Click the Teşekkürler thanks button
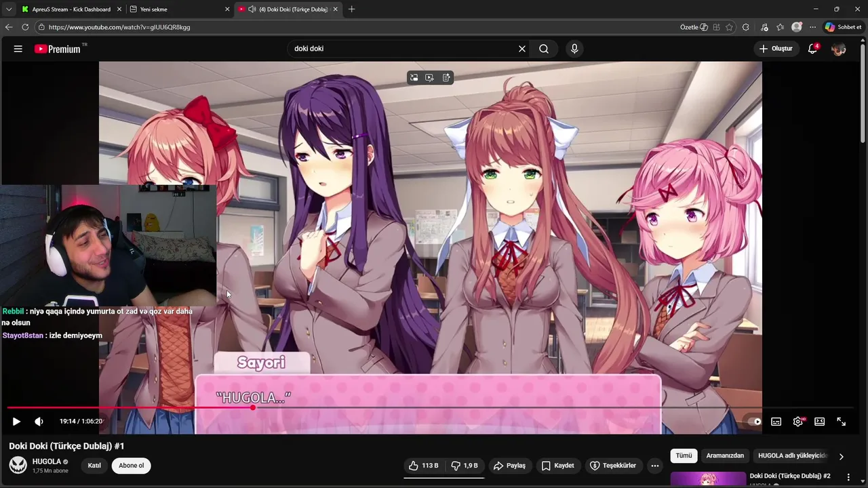 (x=613, y=466)
